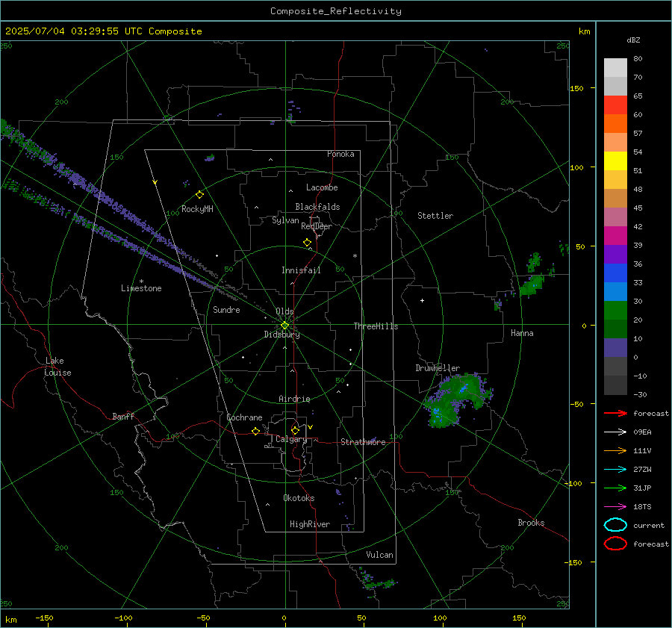Pick the magenta dBZ swatch

pos(615,236)
